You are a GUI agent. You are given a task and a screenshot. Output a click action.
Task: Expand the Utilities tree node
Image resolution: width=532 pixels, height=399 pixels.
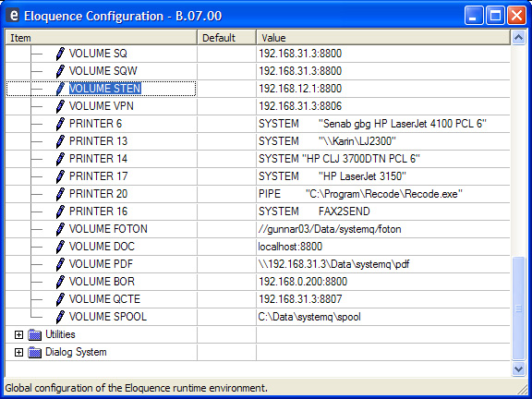click(x=18, y=335)
